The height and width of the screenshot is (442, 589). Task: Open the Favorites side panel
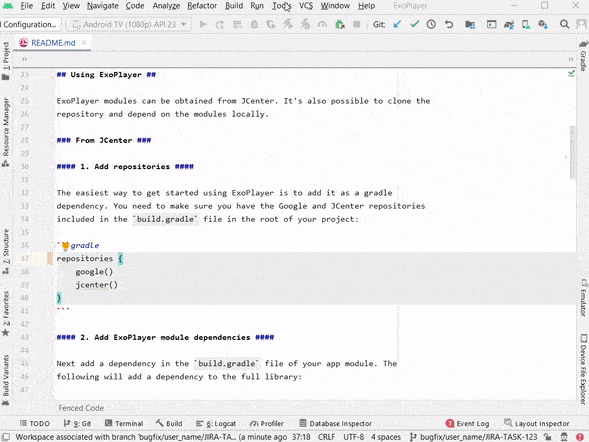(x=6, y=313)
